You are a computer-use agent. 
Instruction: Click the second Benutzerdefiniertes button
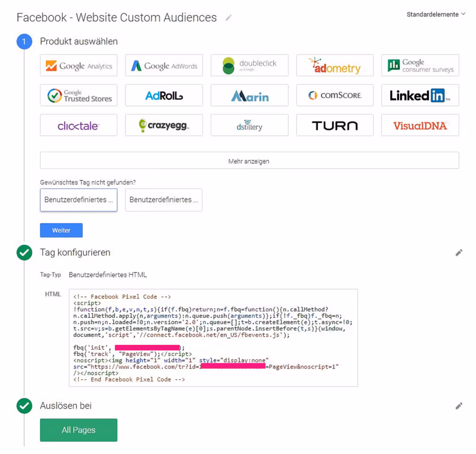point(164,200)
